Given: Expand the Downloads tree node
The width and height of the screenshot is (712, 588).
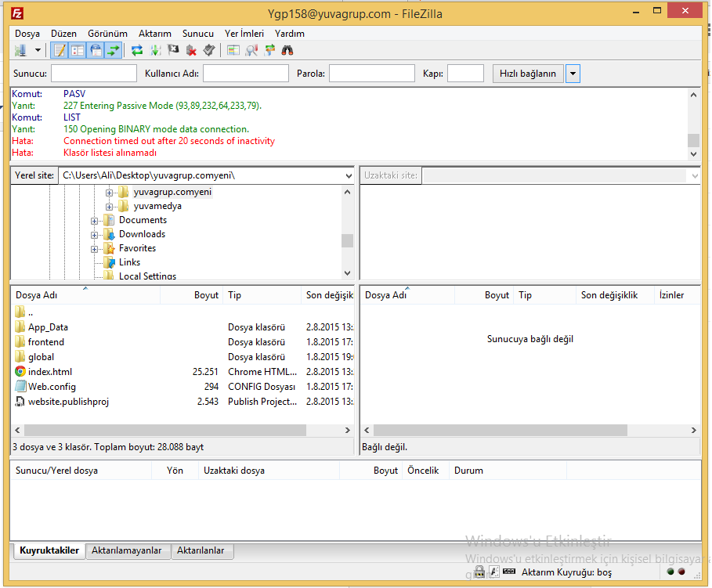Looking at the screenshot, I should [x=94, y=235].
